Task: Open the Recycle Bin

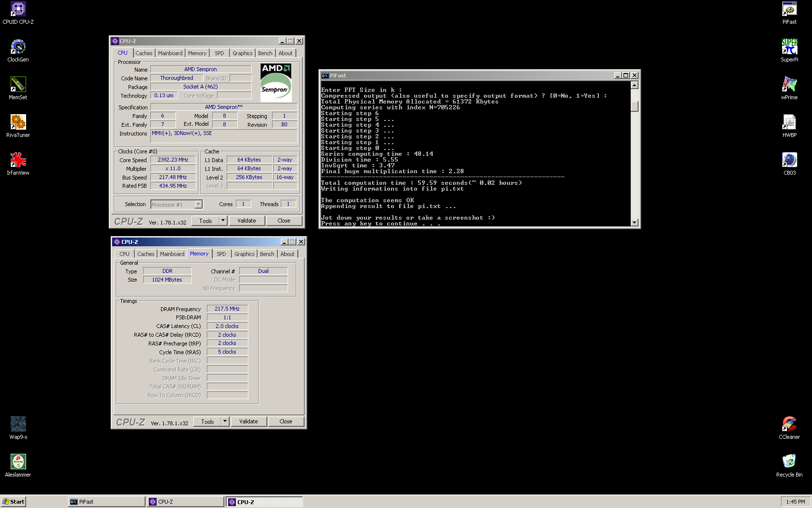Action: click(x=789, y=466)
